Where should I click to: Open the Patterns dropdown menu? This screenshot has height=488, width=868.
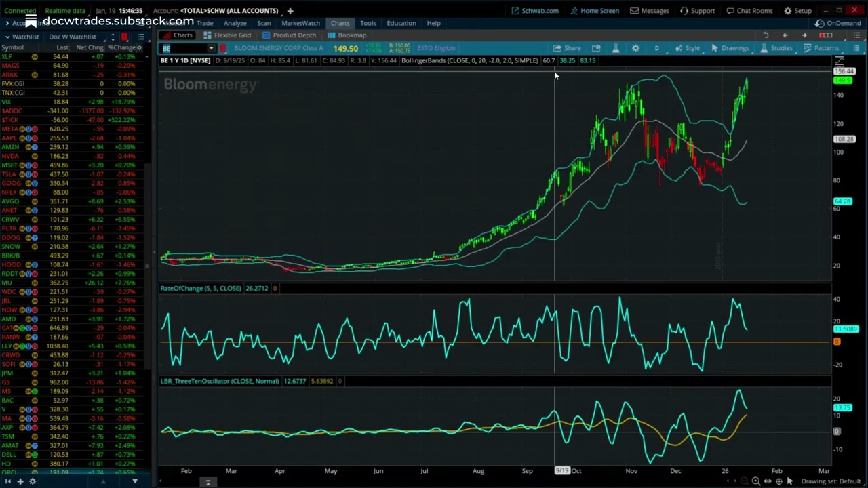(x=821, y=48)
